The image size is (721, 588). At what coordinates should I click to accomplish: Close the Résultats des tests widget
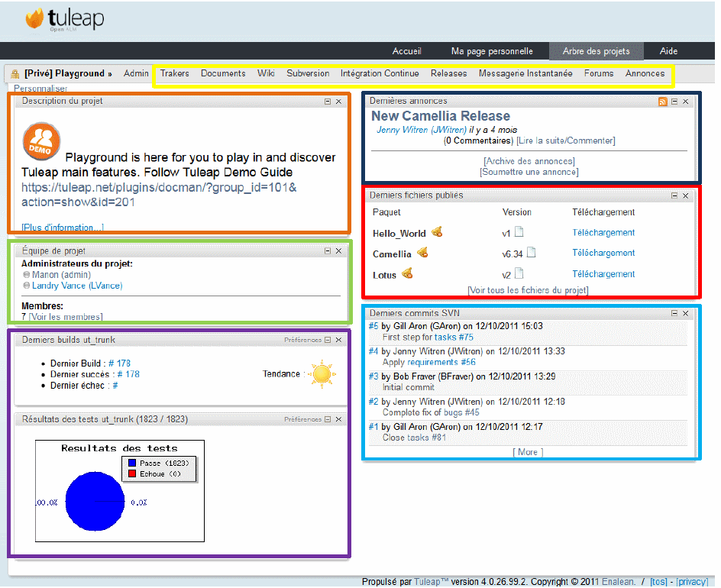[x=338, y=419]
